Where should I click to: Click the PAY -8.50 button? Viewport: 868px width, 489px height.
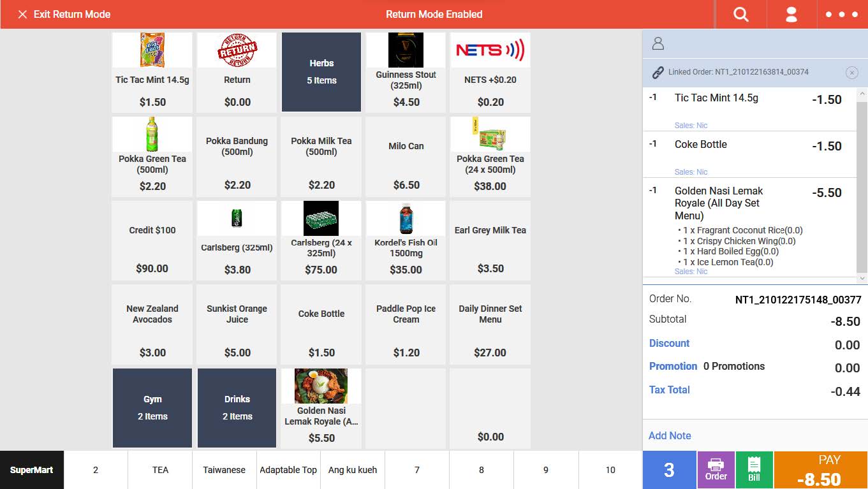point(821,470)
